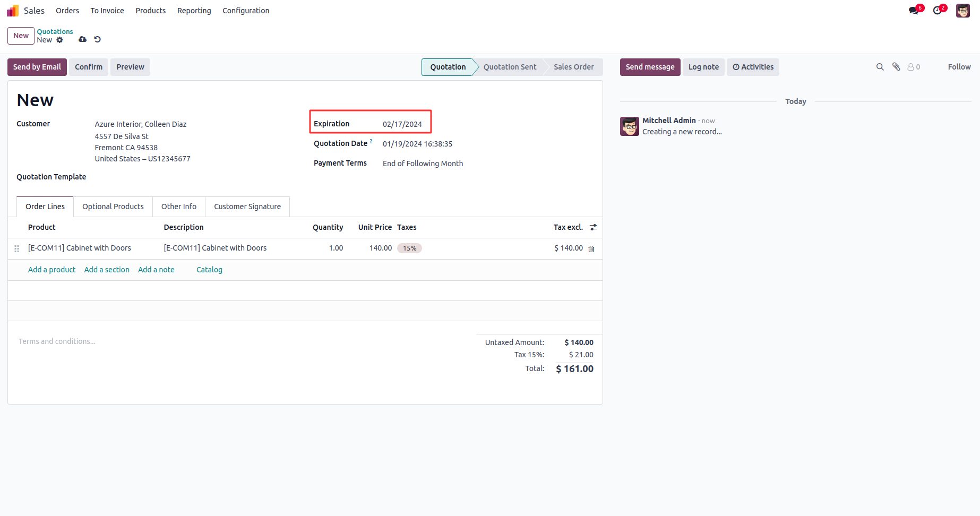This screenshot has width=980, height=516.
Task: Switch to the Optional Products tab
Action: pyautogui.click(x=113, y=207)
